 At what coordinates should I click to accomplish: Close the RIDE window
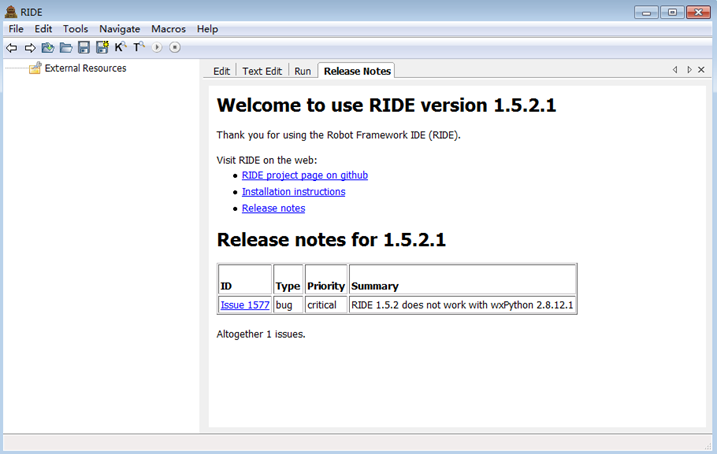click(x=698, y=12)
